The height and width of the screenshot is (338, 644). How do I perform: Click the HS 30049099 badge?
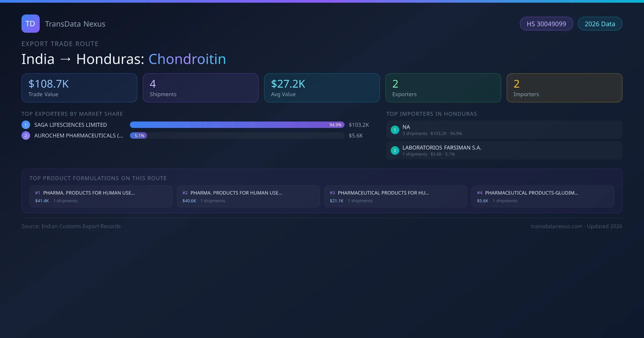tap(546, 24)
